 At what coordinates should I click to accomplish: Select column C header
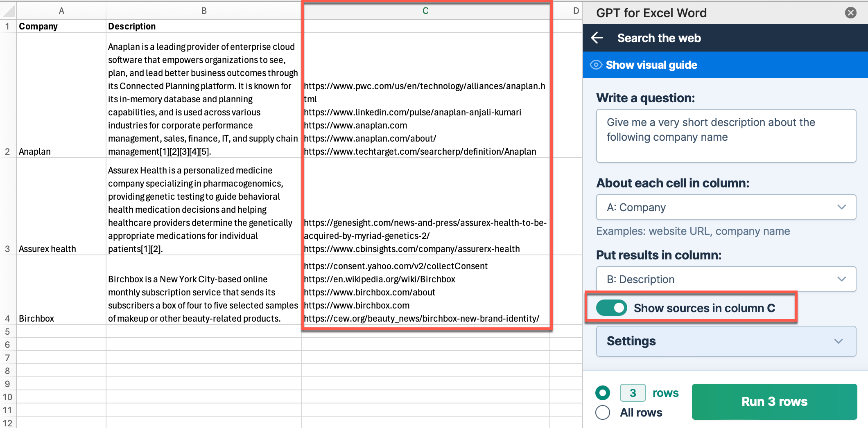click(x=425, y=11)
